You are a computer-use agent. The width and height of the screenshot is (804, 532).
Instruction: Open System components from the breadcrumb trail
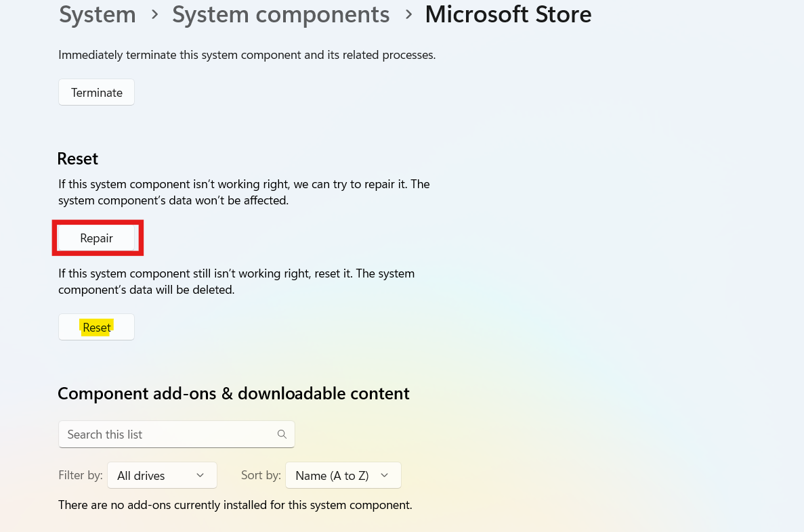(280, 14)
